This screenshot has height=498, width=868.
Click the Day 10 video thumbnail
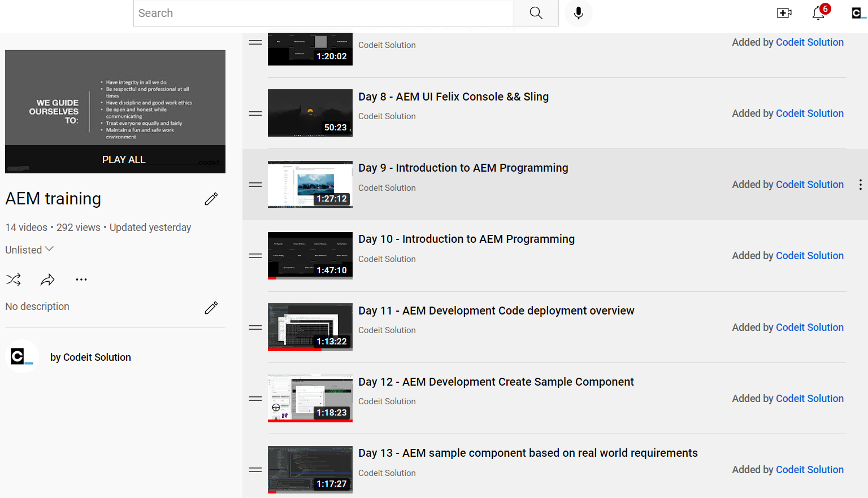pos(310,256)
